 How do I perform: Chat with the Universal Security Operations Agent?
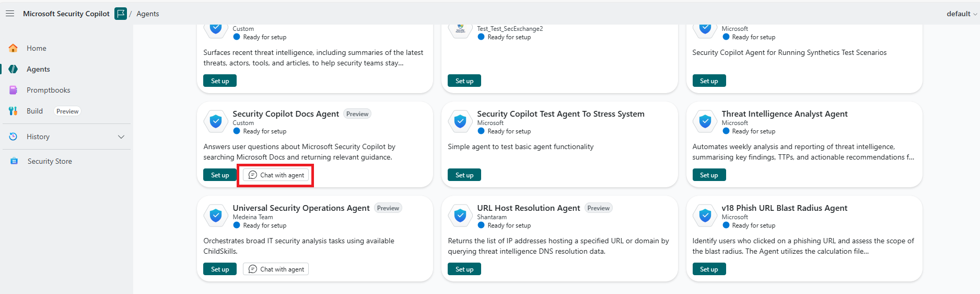tap(276, 269)
